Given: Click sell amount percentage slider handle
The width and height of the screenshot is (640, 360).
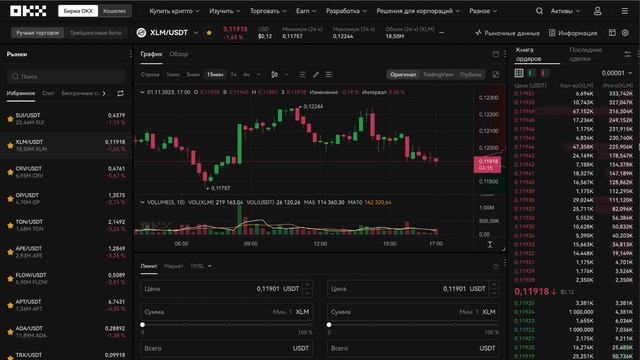Looking at the screenshot, I should click(329, 325).
